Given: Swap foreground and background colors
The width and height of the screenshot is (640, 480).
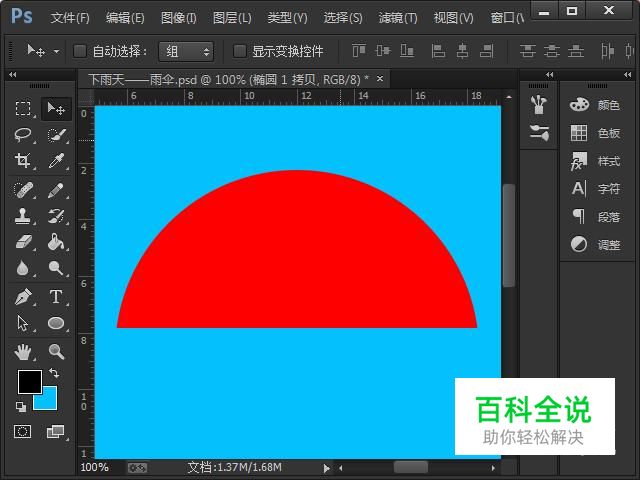Looking at the screenshot, I should 54,373.
